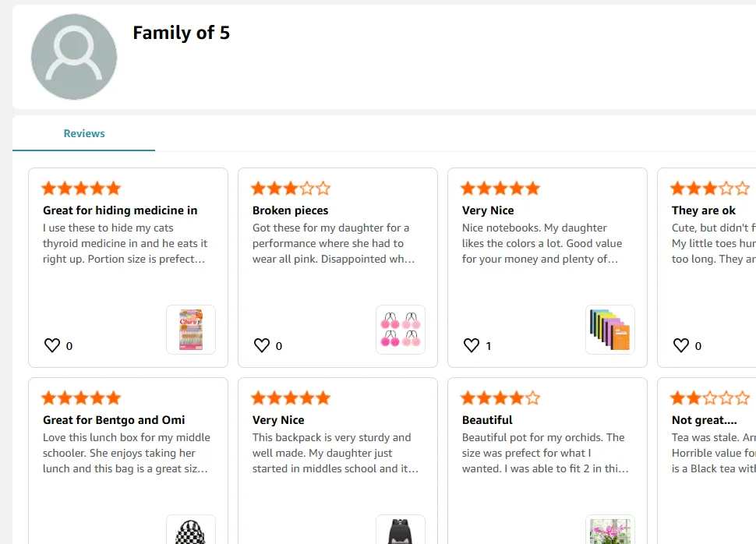Click the three-star rating on Broken pieces

click(291, 189)
